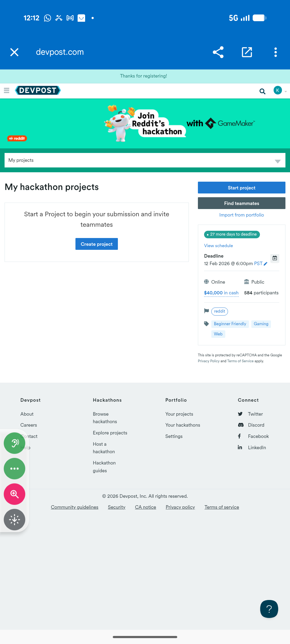Image resolution: width=290 pixels, height=644 pixels.
Task: Tap the pink magnifier zoom button
Action: [15, 494]
